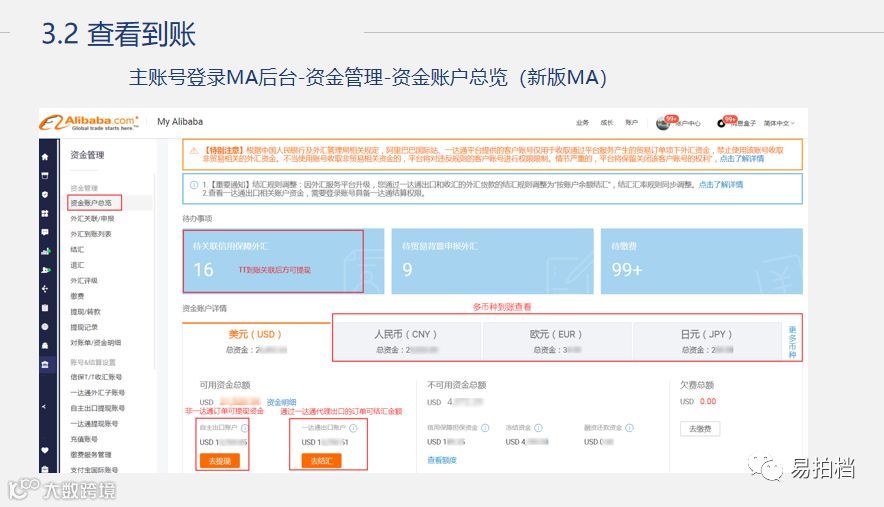Open the 账户 top menu
The image size is (884, 507).
631,122
